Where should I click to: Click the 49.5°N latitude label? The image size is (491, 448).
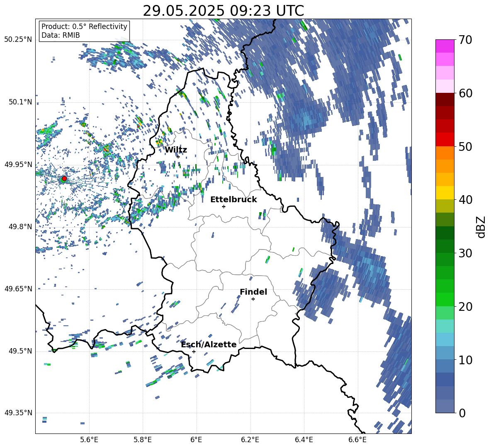point(20,351)
